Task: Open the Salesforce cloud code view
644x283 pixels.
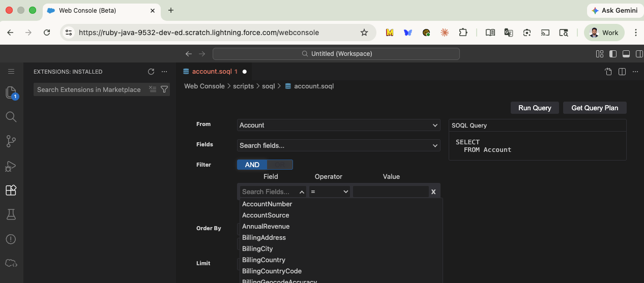Action: pos(11,263)
